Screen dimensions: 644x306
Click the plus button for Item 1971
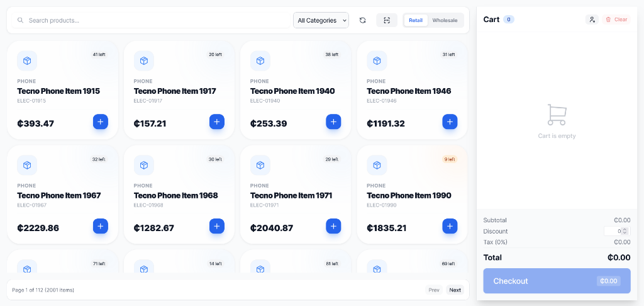[x=333, y=226]
